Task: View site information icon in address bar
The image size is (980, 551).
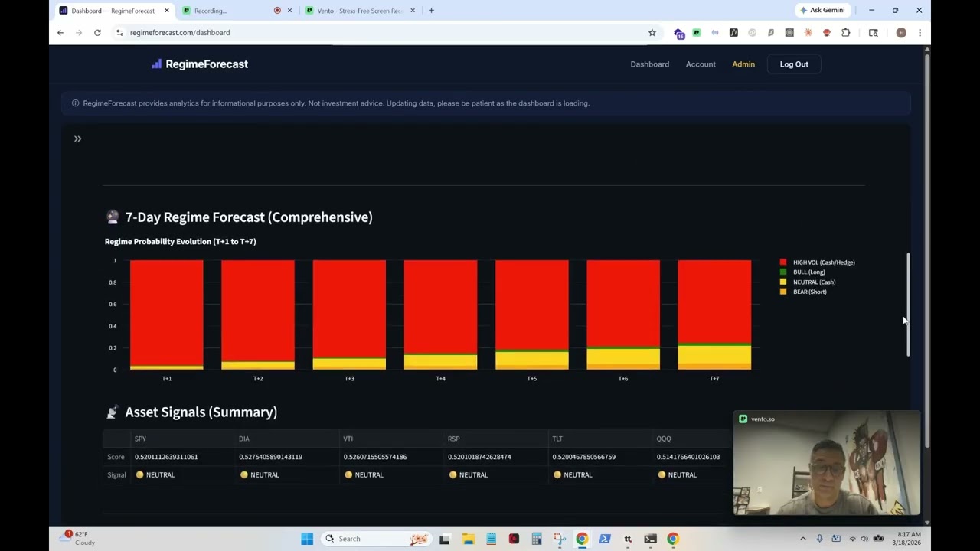Action: tap(119, 32)
